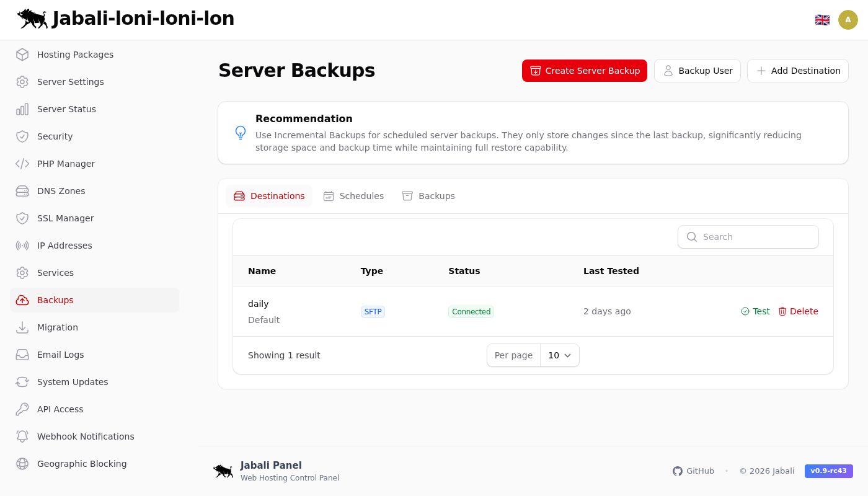Screen dimensions: 868x496
Task: Switch to the Backups tab
Action: (x=428, y=196)
